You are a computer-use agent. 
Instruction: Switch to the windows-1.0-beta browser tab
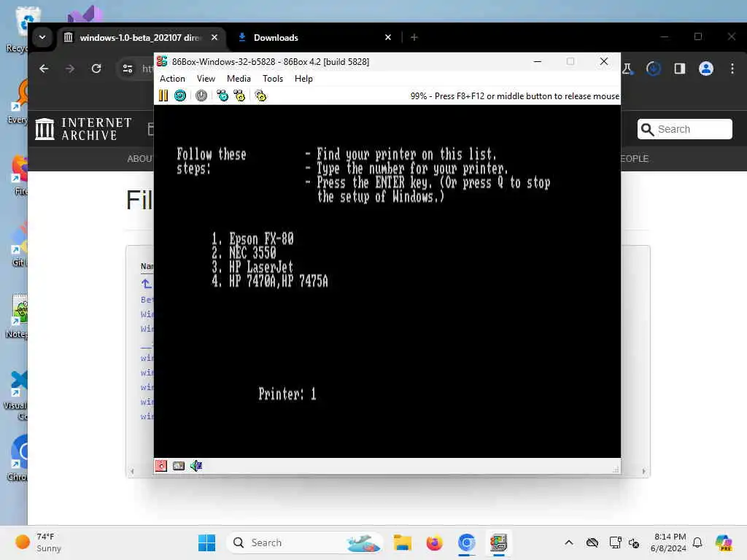(142, 38)
